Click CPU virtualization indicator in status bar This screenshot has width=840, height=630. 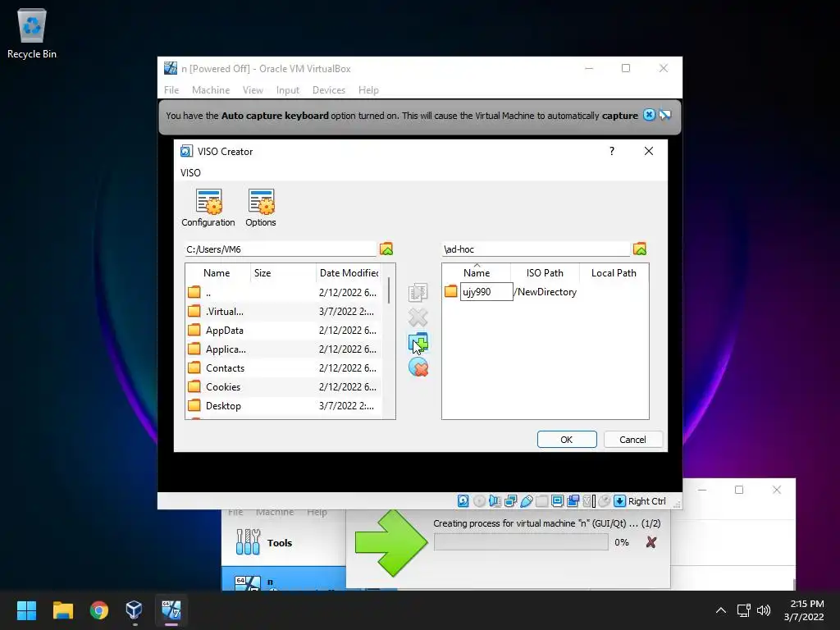click(x=589, y=501)
